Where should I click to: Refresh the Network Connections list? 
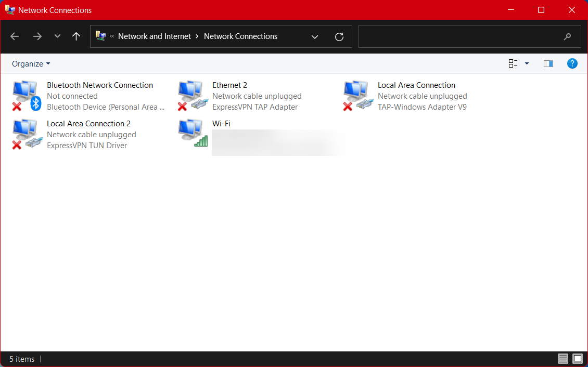[339, 36]
